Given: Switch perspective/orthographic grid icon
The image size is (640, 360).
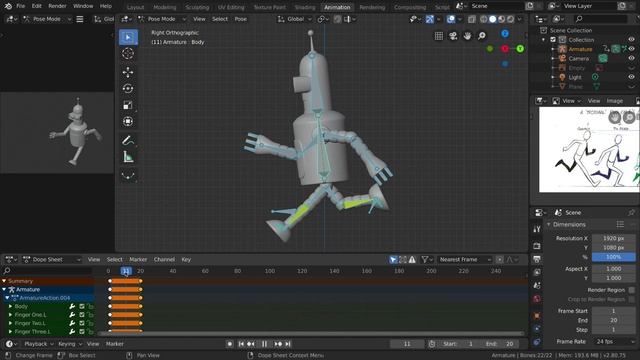Looking at the screenshot, I should (439, 36).
